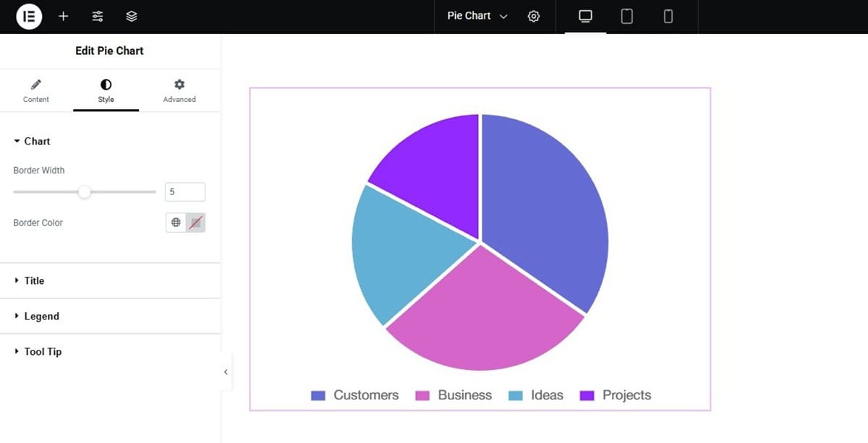Click the Edit Pie Chart heading
This screenshot has width=868, height=443.
pos(110,51)
